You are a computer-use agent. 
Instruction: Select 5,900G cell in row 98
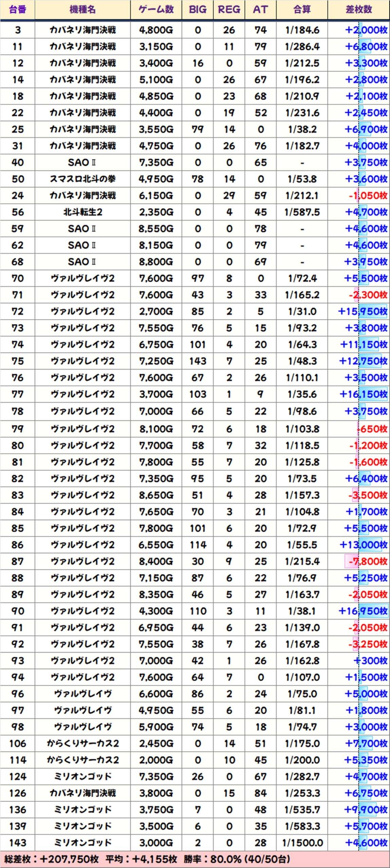pyautogui.click(x=156, y=727)
